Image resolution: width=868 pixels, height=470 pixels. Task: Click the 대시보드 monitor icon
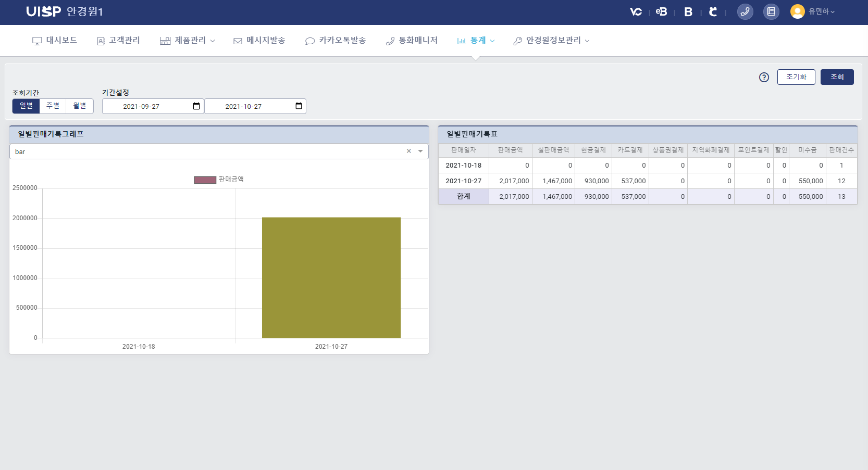coord(36,40)
